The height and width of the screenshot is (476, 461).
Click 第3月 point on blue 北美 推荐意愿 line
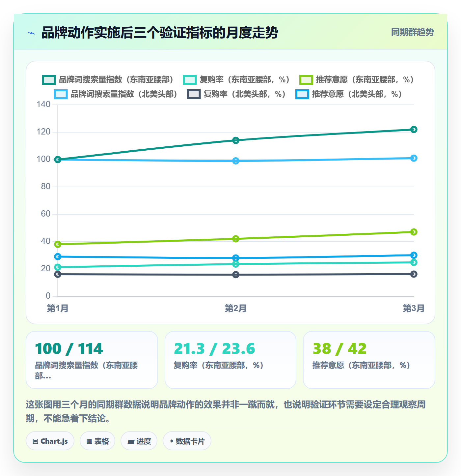pyautogui.click(x=414, y=255)
